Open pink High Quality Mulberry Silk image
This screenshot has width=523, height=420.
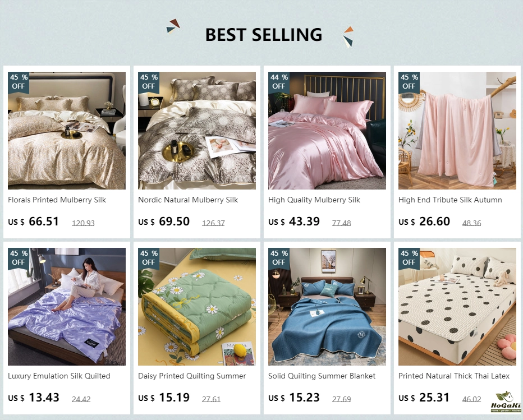point(327,131)
